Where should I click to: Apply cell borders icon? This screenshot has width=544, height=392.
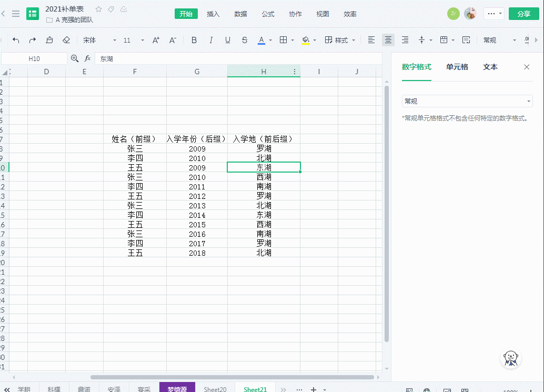coord(284,40)
